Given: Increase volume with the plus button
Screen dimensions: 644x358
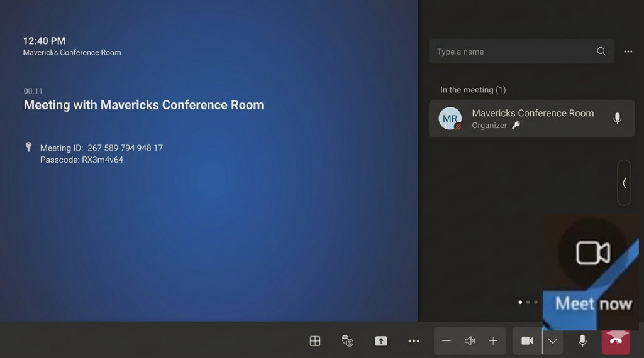Looking at the screenshot, I should tap(493, 341).
